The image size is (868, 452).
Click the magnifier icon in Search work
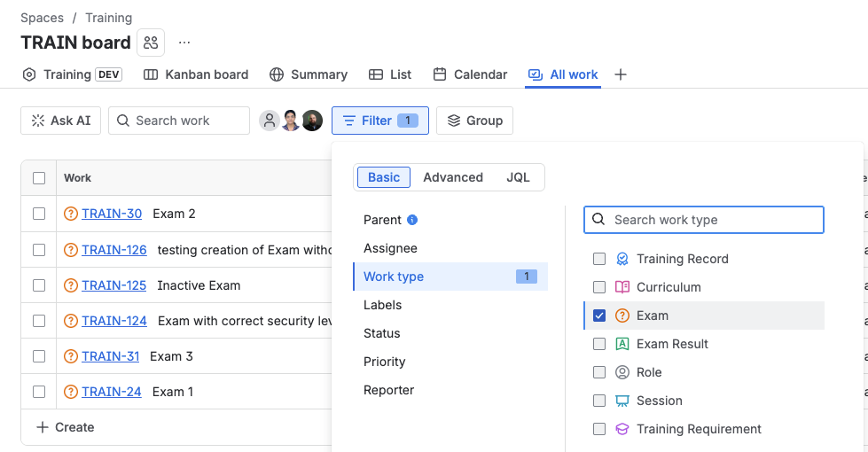pos(123,121)
